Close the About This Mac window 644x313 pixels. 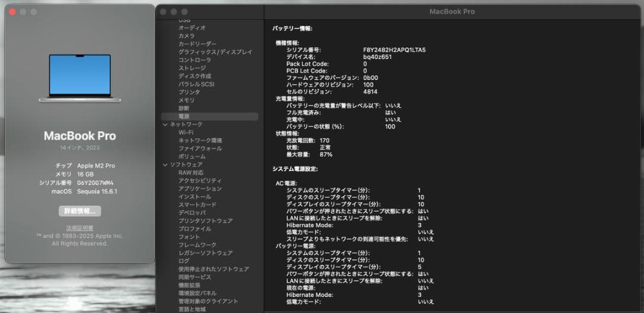(x=13, y=12)
